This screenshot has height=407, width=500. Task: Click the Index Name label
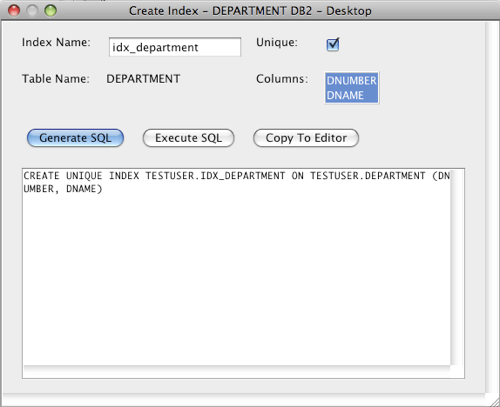tap(56, 42)
